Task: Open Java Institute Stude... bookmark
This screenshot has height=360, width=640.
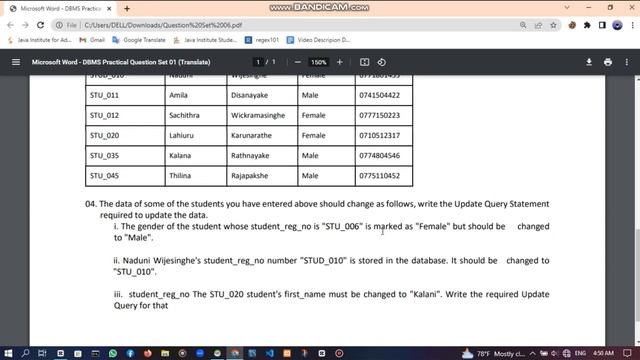Action: (x=205, y=40)
